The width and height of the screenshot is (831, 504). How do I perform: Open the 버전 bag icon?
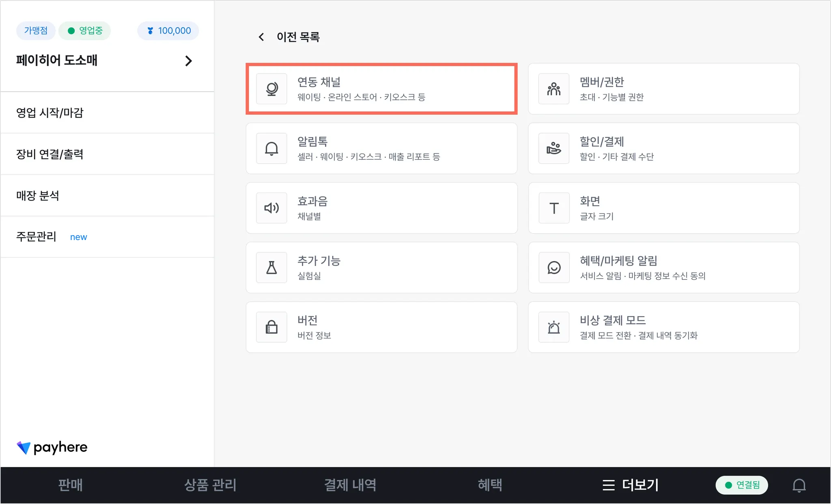coord(271,327)
